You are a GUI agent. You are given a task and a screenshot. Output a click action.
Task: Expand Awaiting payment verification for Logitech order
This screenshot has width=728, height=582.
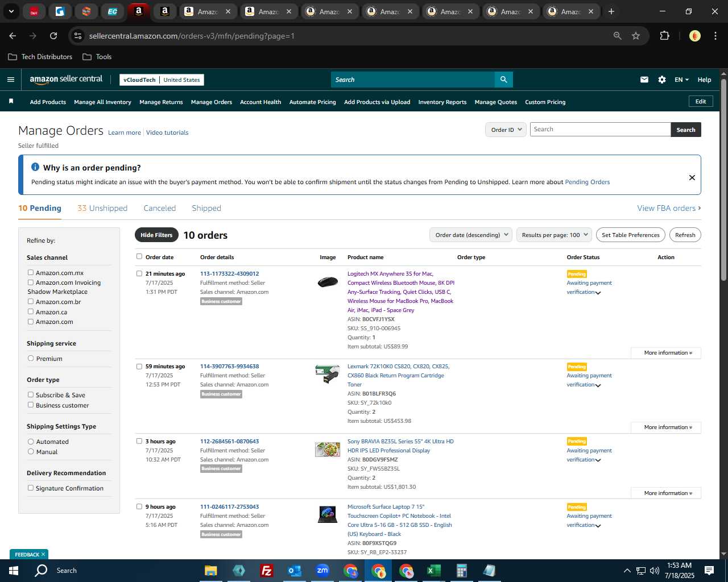point(598,293)
